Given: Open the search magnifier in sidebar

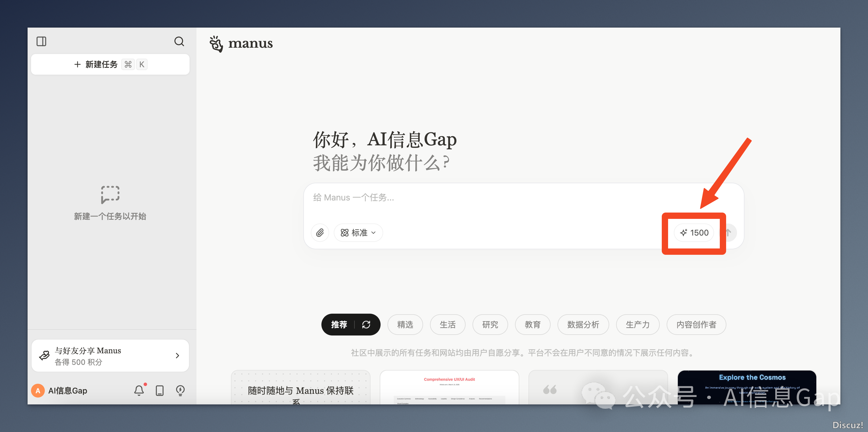Looking at the screenshot, I should (x=179, y=41).
